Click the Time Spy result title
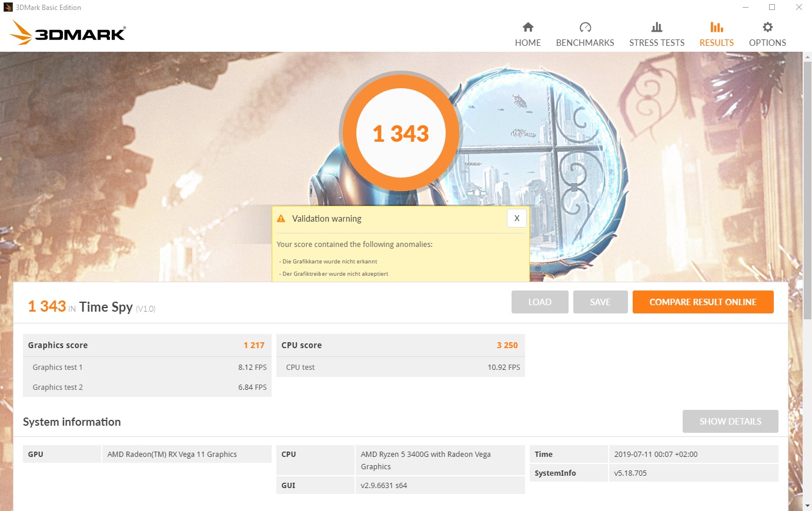 point(106,307)
